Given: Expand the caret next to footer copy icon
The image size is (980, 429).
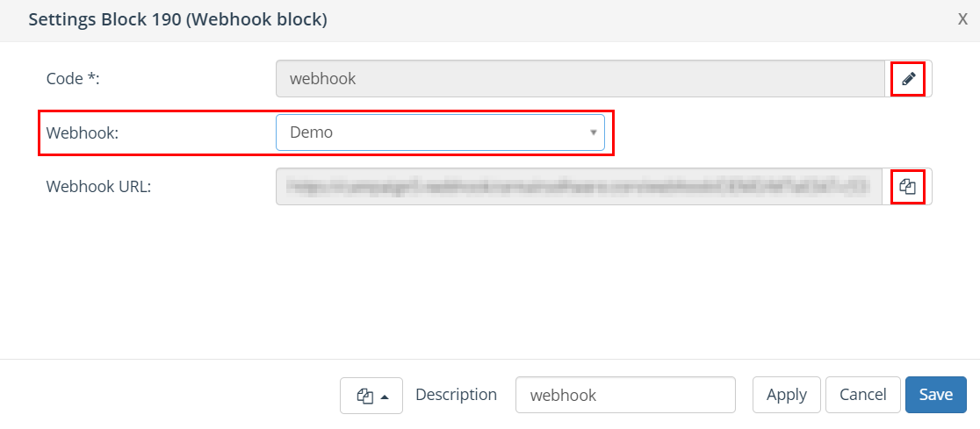Looking at the screenshot, I should [385, 397].
